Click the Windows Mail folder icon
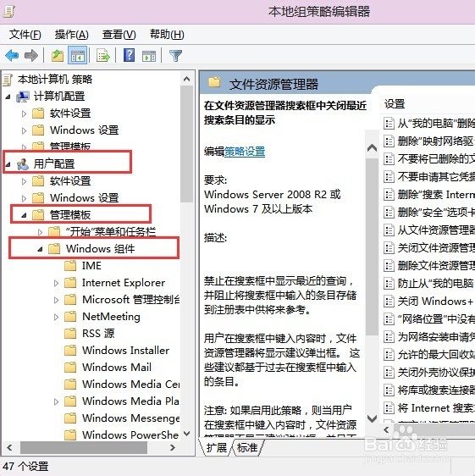475x476 pixels. [x=70, y=368]
